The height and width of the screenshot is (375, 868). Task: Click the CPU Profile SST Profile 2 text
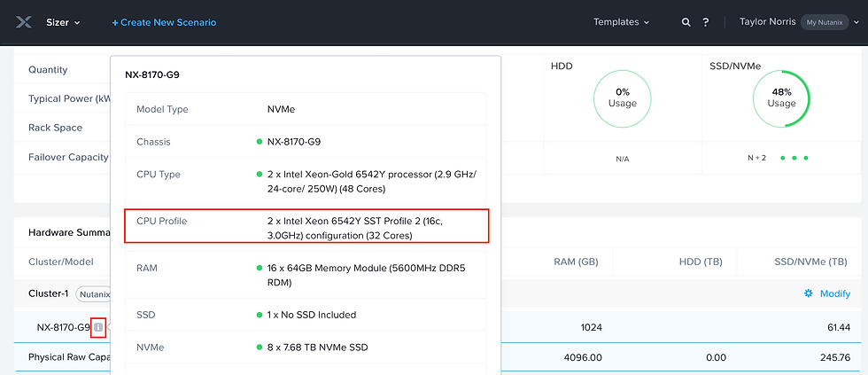pyautogui.click(x=355, y=228)
